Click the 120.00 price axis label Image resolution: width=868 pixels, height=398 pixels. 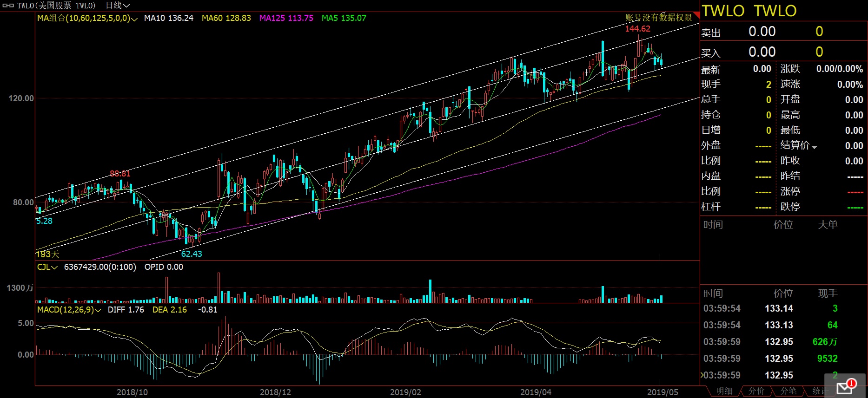(21, 98)
